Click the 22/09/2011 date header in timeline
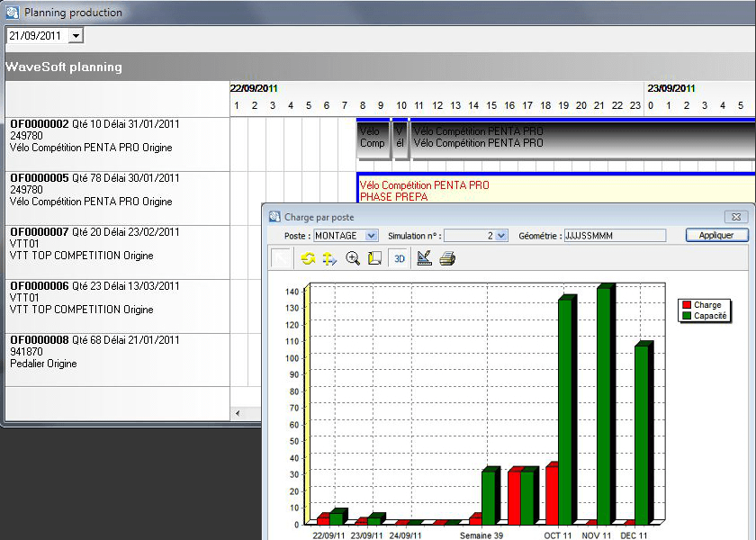The image size is (756, 540). coord(254,88)
